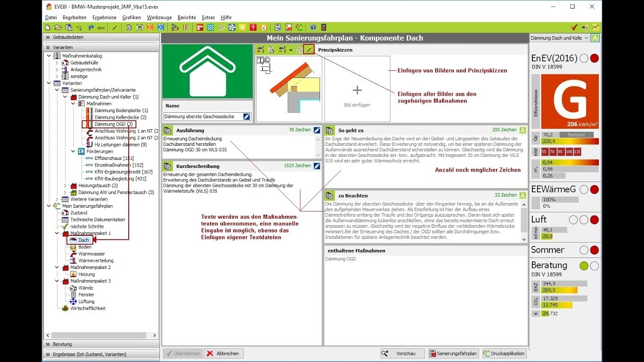Click the paste icon in Prinzipskizzen toolbar
Image resolution: width=644 pixels, height=362 pixels.
(x=271, y=50)
